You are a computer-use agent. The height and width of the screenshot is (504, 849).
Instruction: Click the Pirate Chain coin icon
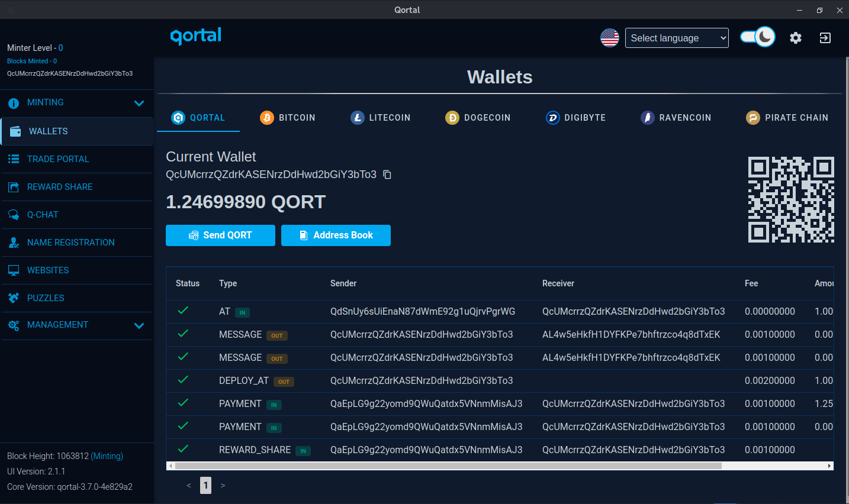(x=753, y=118)
